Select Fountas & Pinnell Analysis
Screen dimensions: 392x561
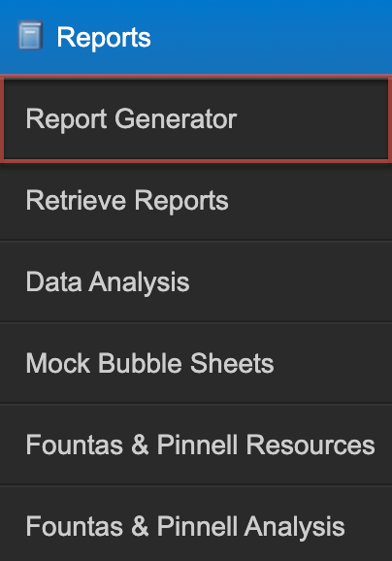pos(196,524)
